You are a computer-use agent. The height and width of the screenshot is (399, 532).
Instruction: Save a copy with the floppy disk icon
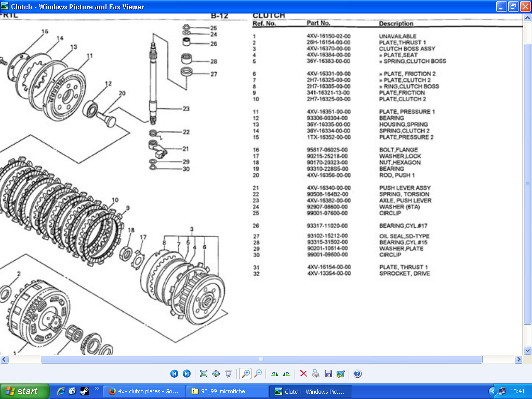[328, 374]
